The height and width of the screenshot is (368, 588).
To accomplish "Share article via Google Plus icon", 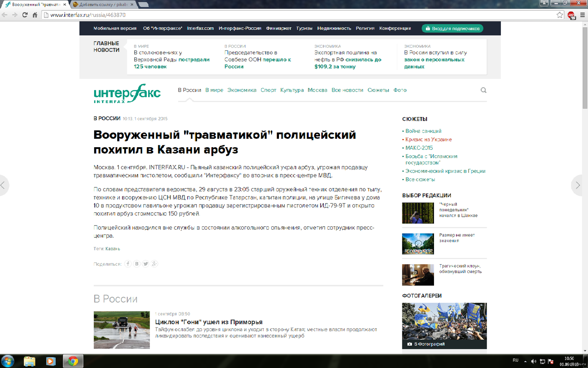I will tap(154, 264).
